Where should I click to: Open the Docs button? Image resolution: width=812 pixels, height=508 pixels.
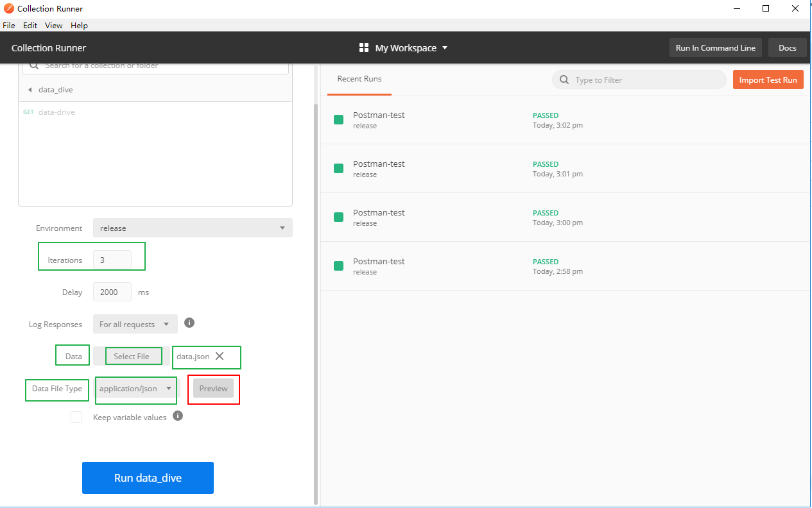point(788,48)
